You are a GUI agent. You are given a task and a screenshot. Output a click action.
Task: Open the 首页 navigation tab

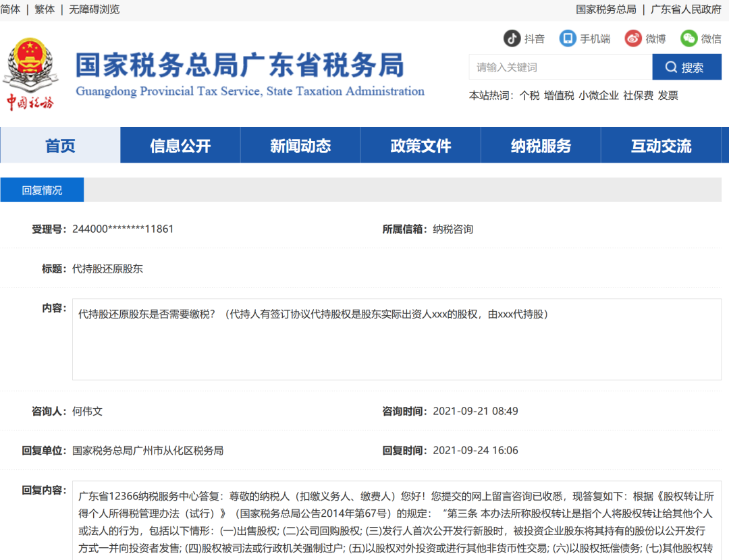60,145
